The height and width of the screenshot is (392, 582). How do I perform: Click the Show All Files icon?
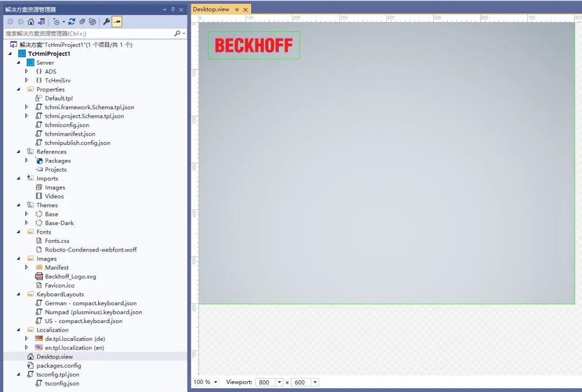pos(93,22)
